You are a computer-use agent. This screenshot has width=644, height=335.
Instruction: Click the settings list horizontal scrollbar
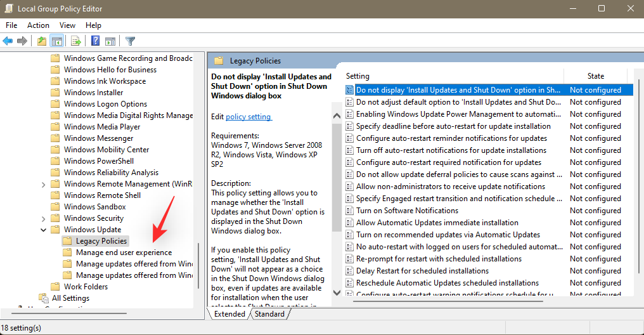[x=448, y=301]
